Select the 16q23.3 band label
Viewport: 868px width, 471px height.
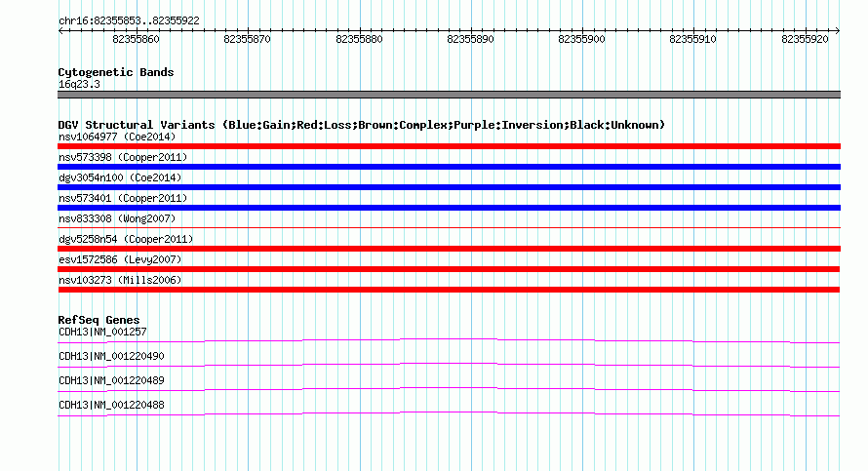[79, 84]
